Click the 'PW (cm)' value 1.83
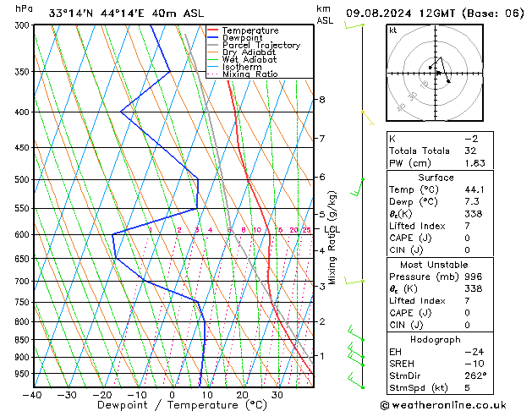532x411 pixels. tap(474, 163)
